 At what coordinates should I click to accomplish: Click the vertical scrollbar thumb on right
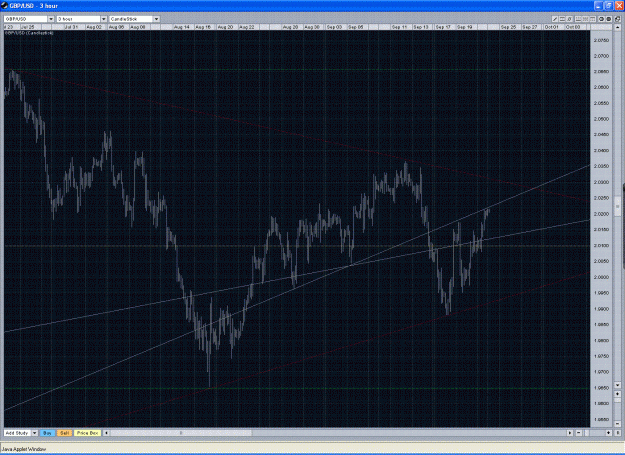pos(618,206)
